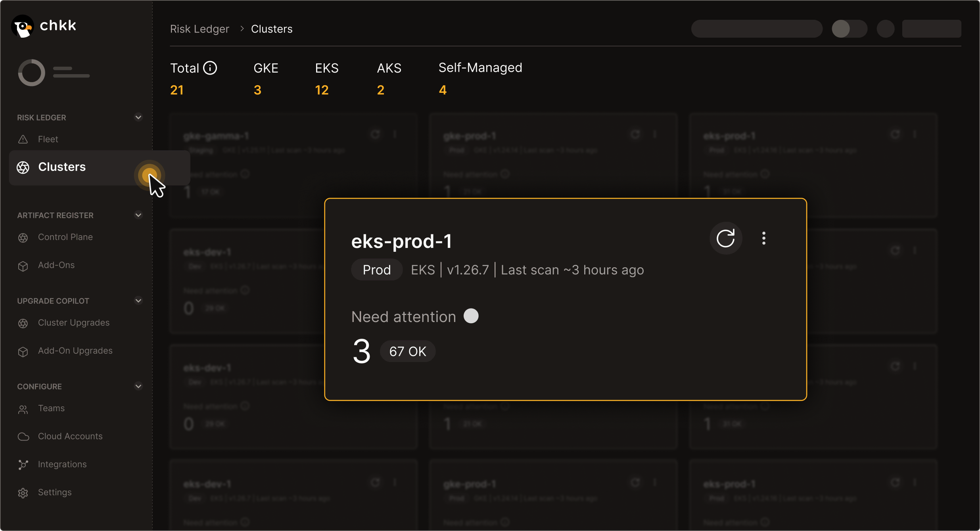Click the Settings gear icon
Screen dimensions: 980x531
[23, 493]
